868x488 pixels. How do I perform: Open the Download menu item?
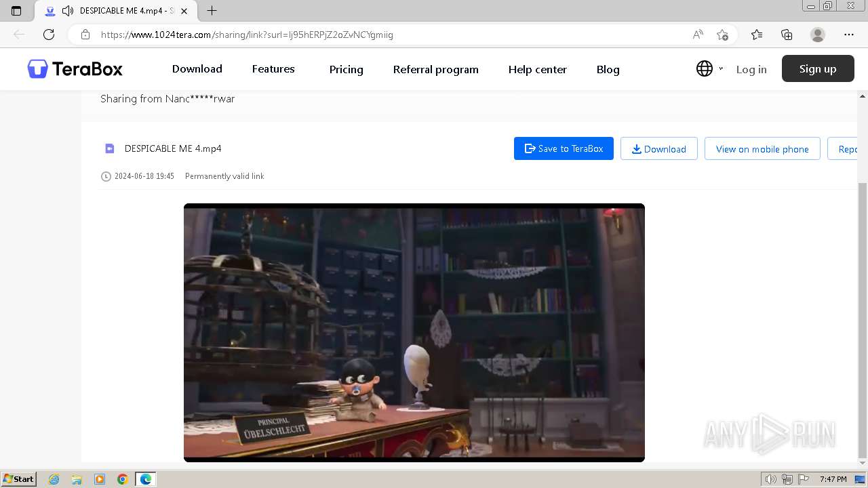click(x=197, y=69)
